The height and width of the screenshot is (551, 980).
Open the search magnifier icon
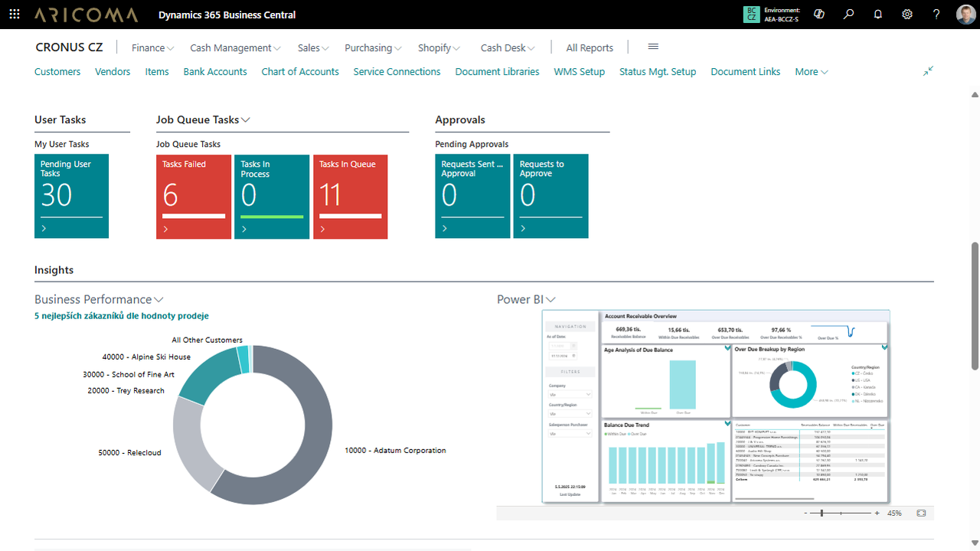tap(848, 14)
